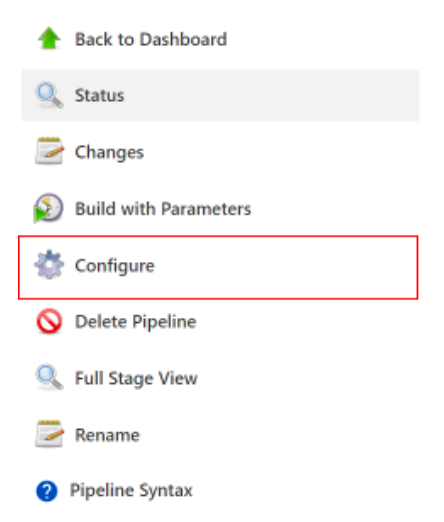Click inside the red-outlined Configure row
Image resolution: width=444 pixels, height=522 pixels.
[218, 267]
